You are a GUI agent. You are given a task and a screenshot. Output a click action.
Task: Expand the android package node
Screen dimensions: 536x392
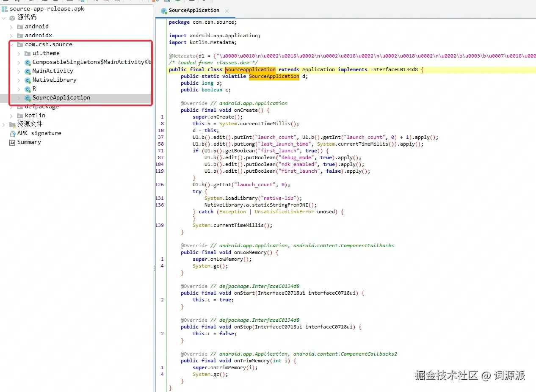[11, 27]
